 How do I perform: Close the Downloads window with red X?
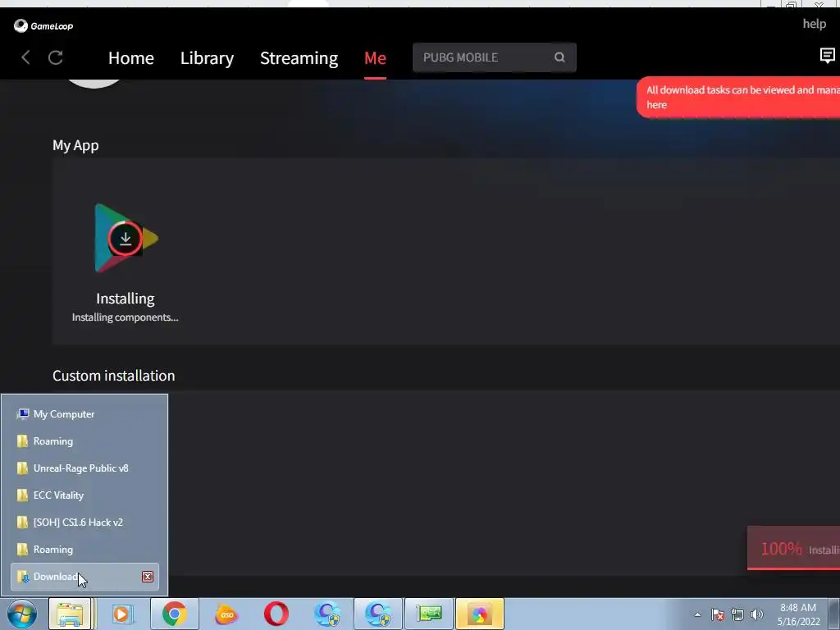(148, 577)
